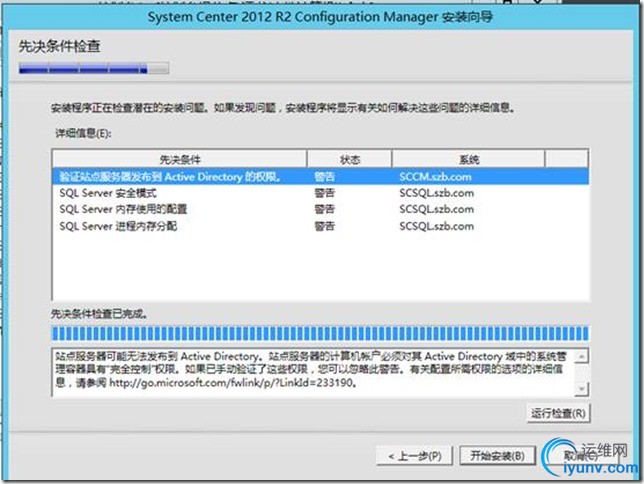Screen dimensions: 644x484
Task: Click the wizard step progress bar at top
Action: point(94,69)
